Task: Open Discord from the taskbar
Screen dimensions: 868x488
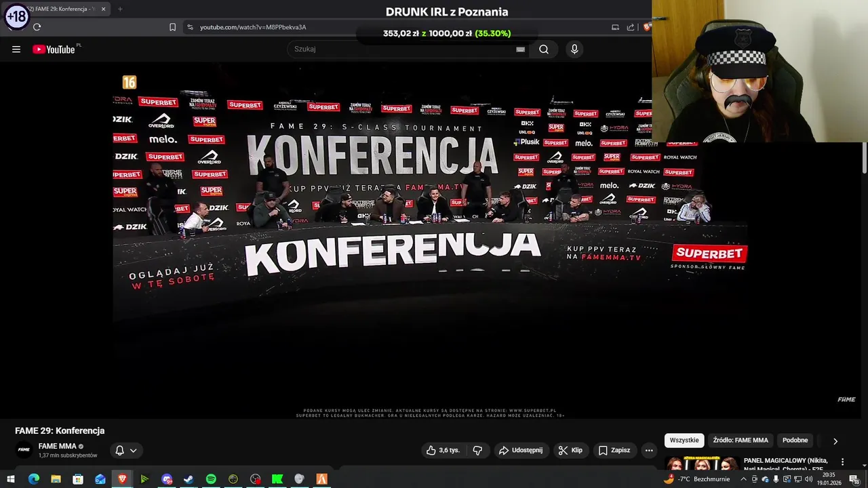Action: (167, 479)
